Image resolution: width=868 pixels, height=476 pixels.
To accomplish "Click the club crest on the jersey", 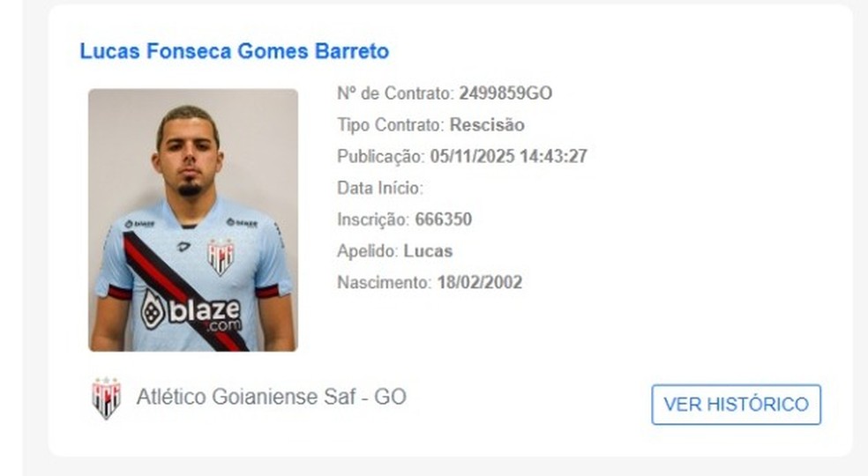I will pos(221,257).
